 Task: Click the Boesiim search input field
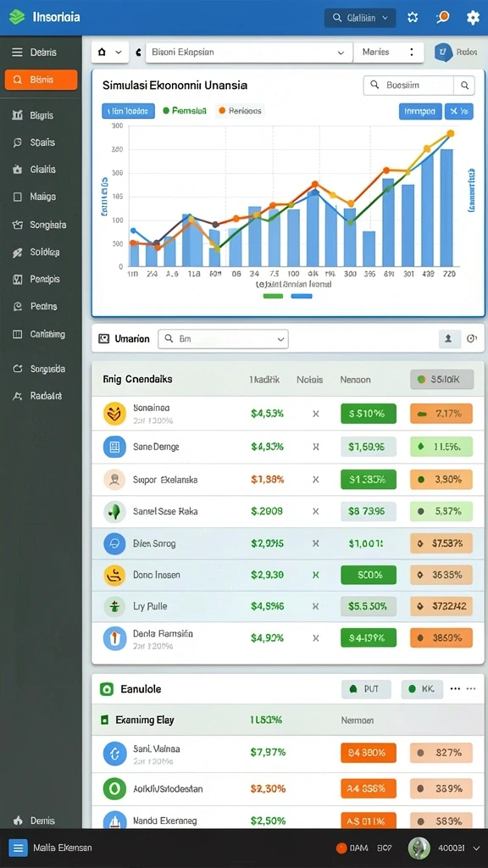point(408,86)
